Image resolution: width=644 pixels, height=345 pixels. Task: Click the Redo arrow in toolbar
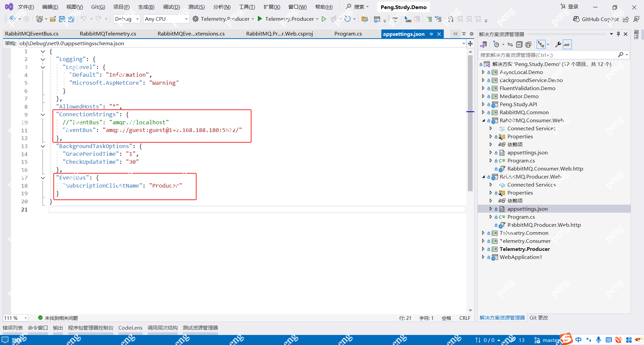(98, 19)
